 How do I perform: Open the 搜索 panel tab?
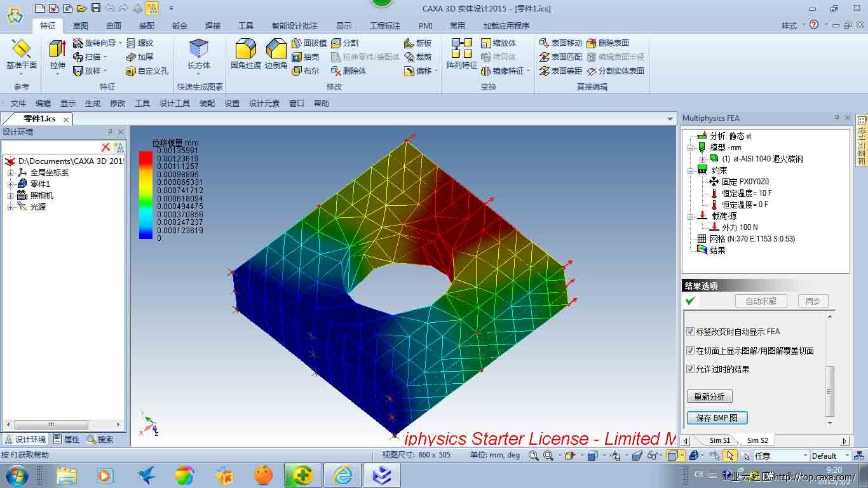tap(100, 439)
